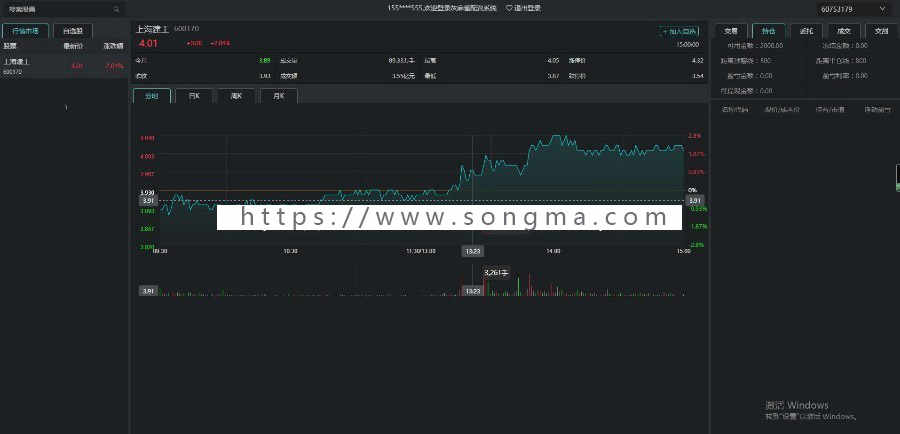The height and width of the screenshot is (434, 900).
Task: Click the 3.91 price tag on right axis
Action: click(x=695, y=200)
